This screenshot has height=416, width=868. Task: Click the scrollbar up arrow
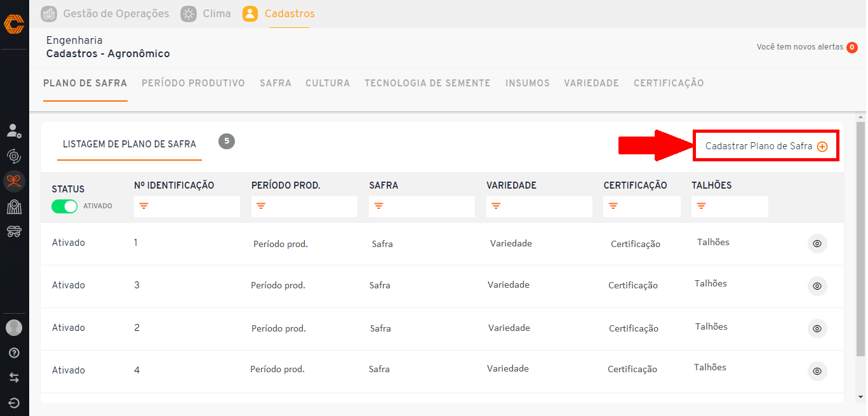click(861, 117)
